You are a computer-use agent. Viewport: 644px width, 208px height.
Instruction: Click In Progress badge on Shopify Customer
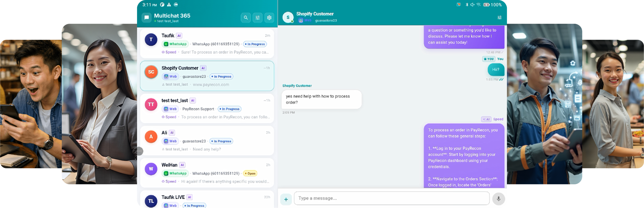tap(221, 77)
